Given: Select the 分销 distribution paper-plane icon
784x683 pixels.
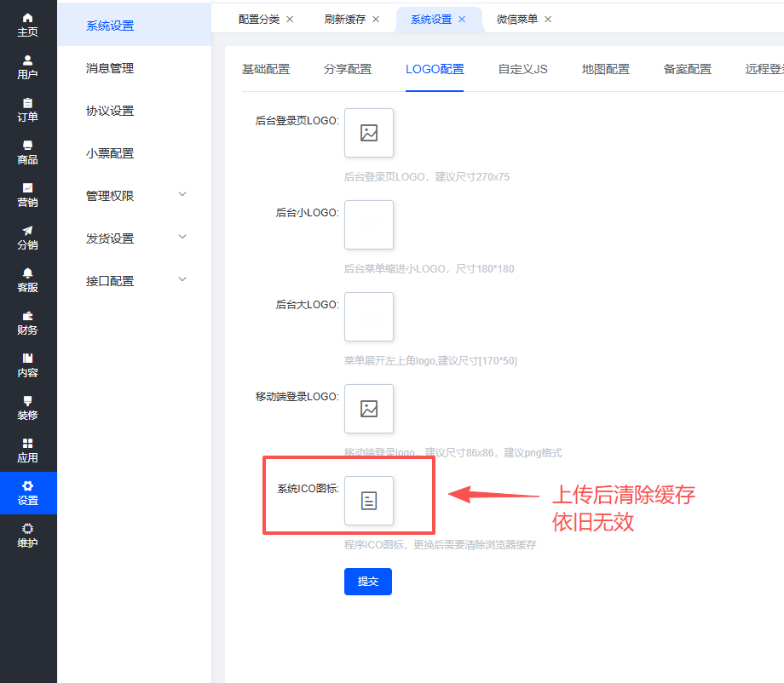Looking at the screenshot, I should coord(28,231).
